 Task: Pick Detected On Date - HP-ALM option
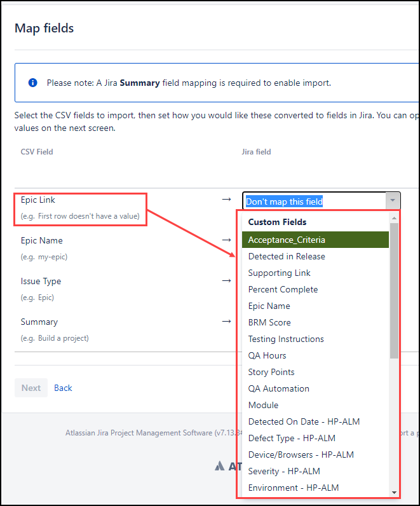coord(315,422)
